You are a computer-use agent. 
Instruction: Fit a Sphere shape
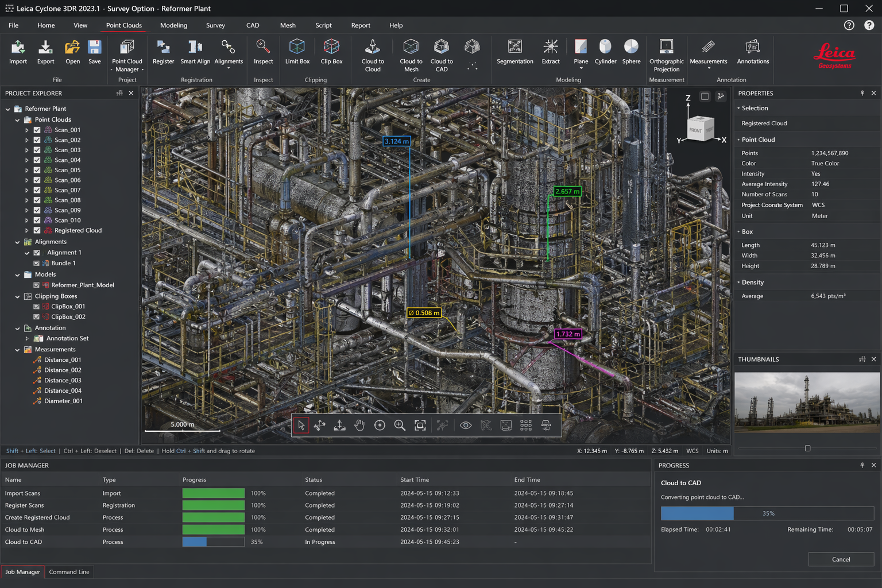click(631, 52)
